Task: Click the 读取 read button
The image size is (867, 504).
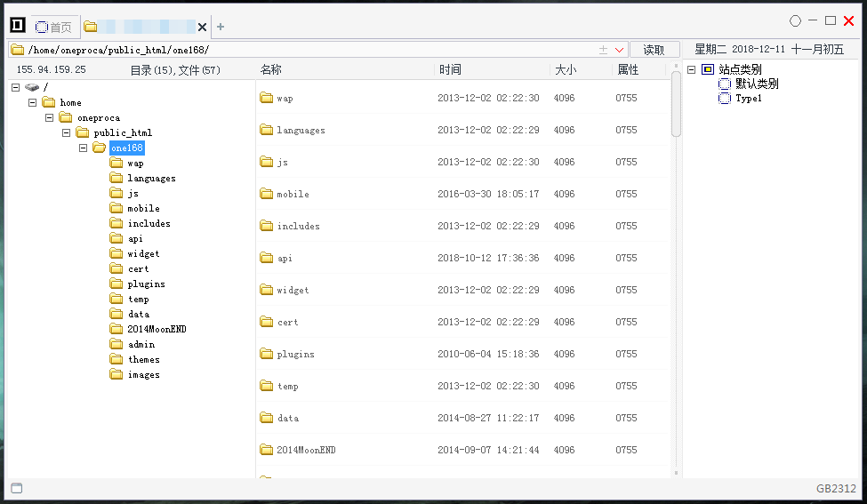Action: 654,50
